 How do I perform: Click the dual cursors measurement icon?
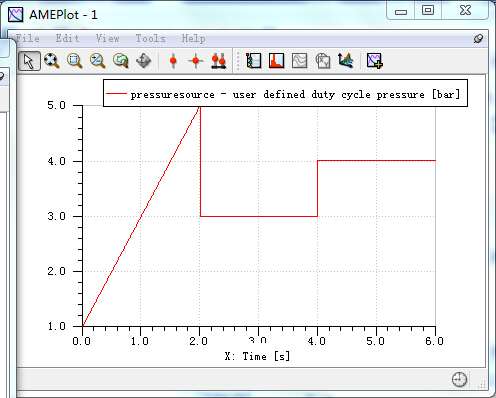(x=219, y=61)
